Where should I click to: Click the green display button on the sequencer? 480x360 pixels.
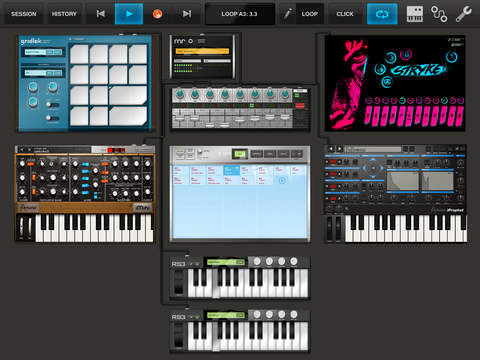240,154
